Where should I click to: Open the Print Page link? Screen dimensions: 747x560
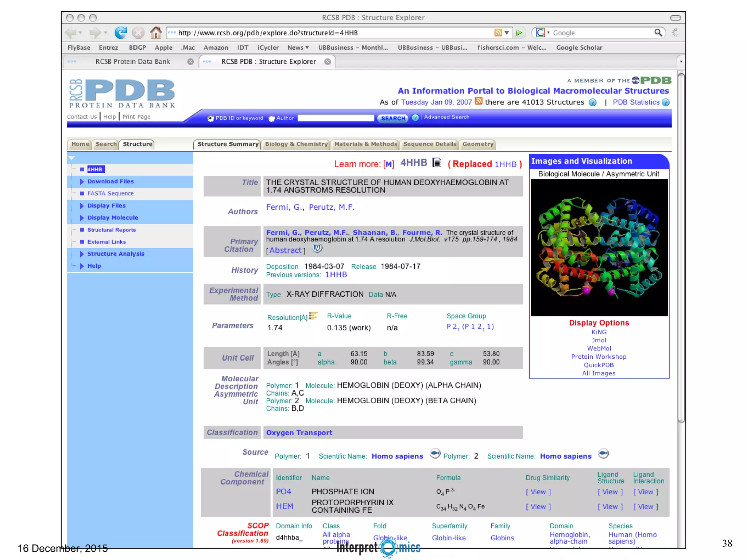pos(136,117)
